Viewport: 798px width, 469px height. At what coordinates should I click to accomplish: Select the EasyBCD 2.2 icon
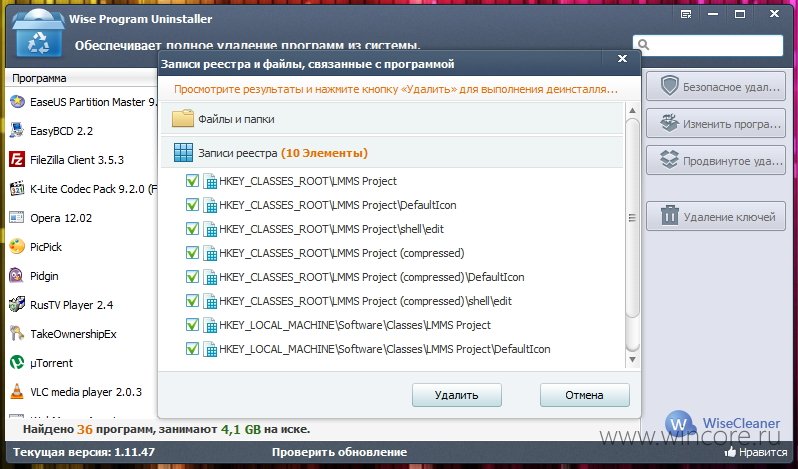17,131
